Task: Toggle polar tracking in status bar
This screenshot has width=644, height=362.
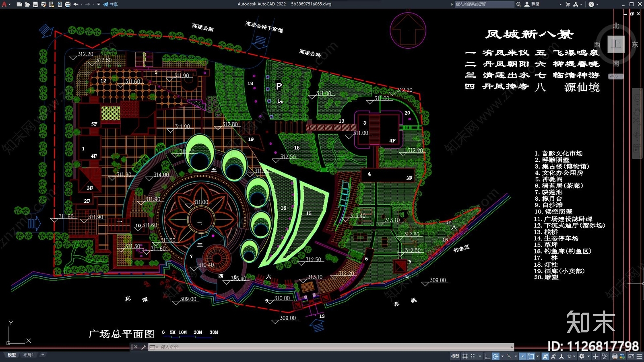Action: [495, 356]
